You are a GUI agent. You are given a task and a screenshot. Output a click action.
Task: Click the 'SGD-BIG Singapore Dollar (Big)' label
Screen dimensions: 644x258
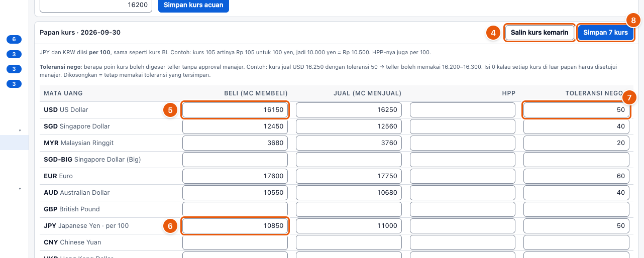(92, 160)
